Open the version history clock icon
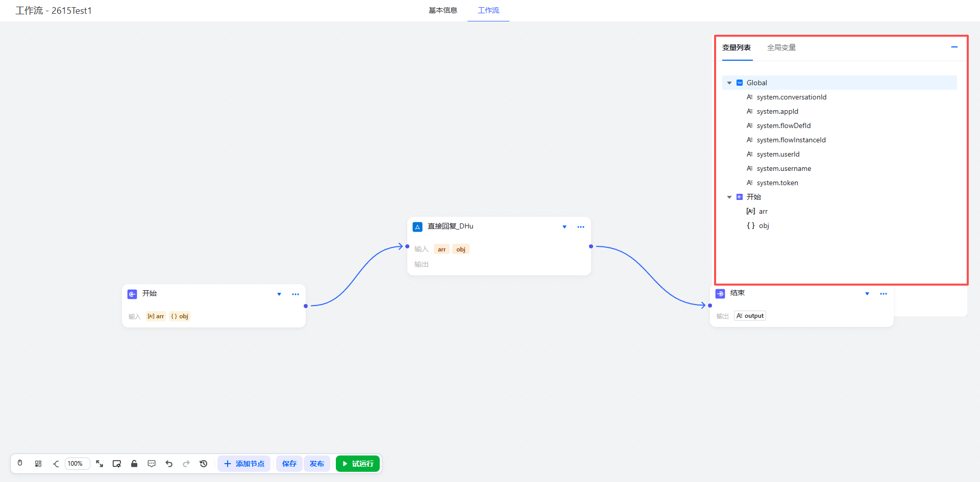The height and width of the screenshot is (482, 980). click(x=204, y=464)
